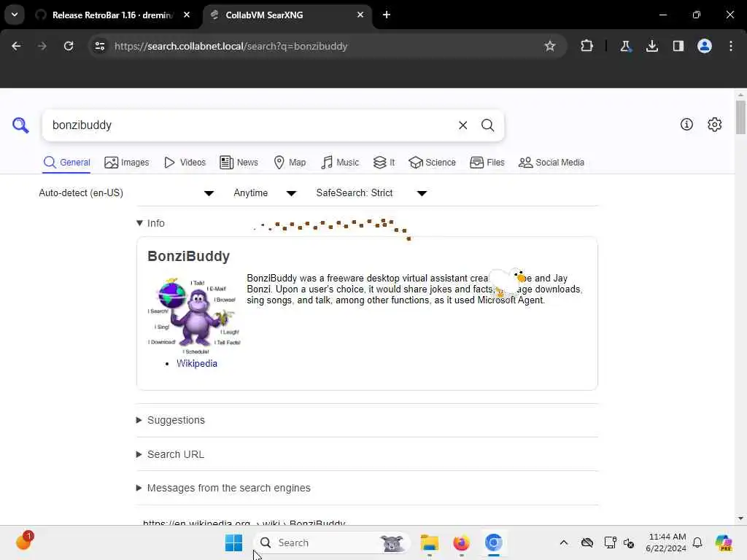
Task: Switch to Science category
Action: click(x=432, y=163)
